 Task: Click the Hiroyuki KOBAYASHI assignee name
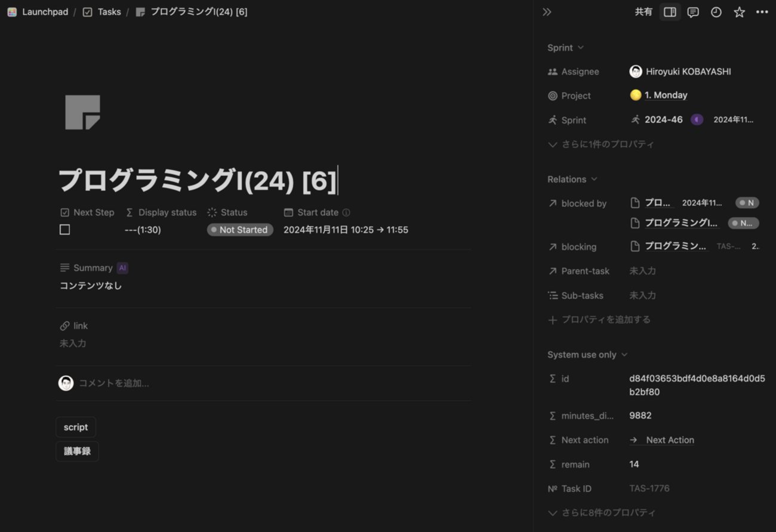688,72
